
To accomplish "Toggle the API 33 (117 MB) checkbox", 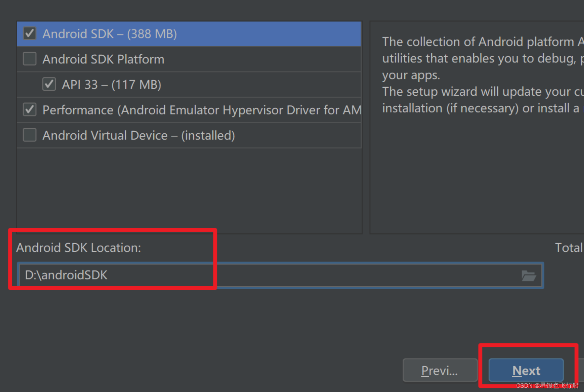I will pos(49,84).
